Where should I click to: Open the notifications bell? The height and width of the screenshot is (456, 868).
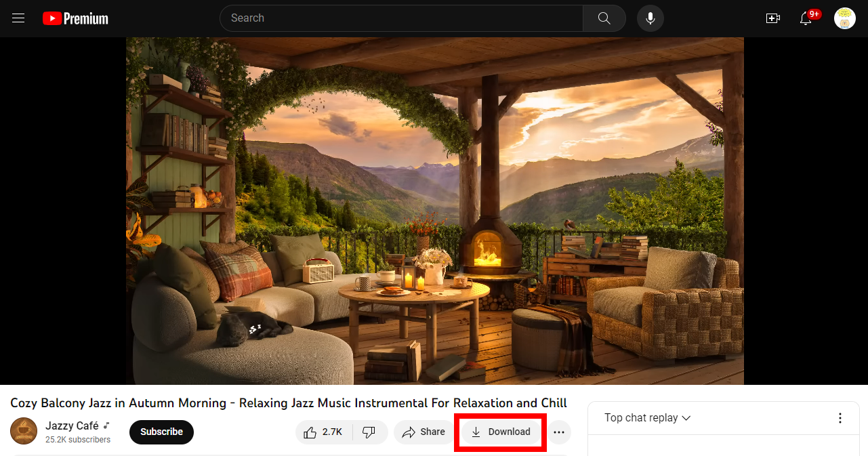coord(806,18)
